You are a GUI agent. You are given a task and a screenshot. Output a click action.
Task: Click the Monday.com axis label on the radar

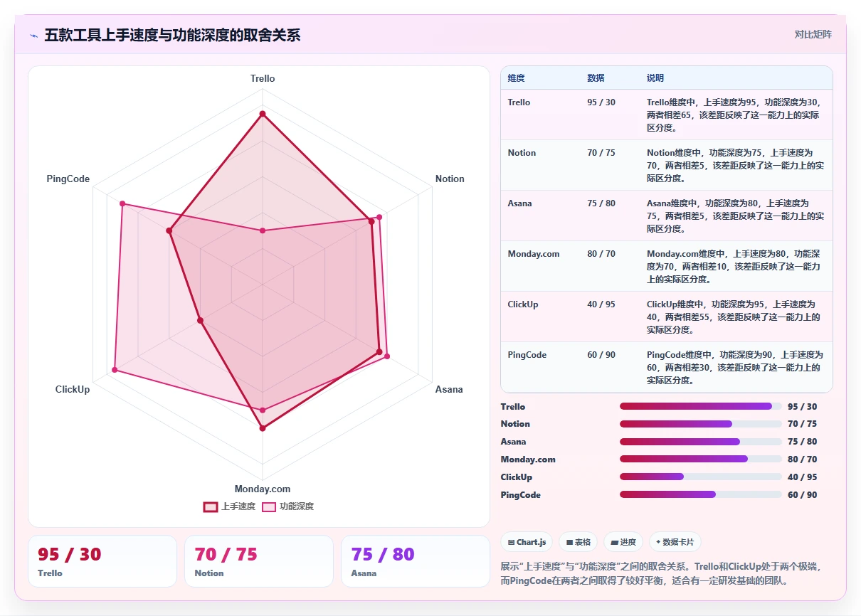point(263,489)
